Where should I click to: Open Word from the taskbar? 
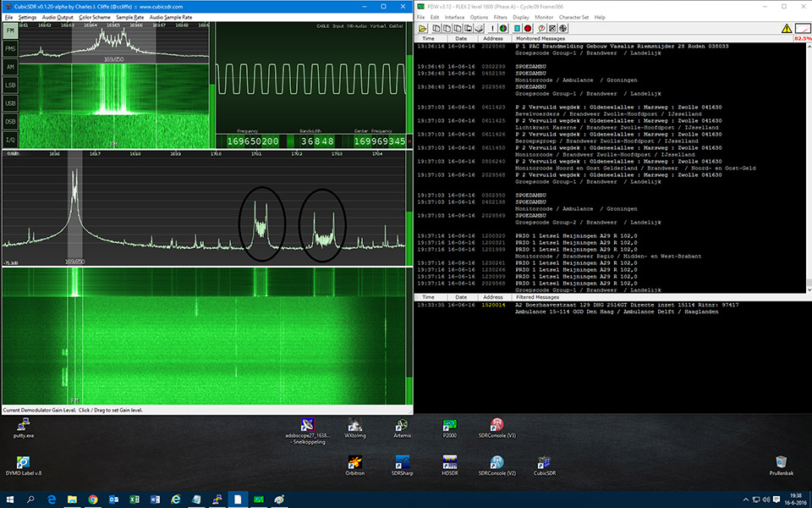pos(155,500)
